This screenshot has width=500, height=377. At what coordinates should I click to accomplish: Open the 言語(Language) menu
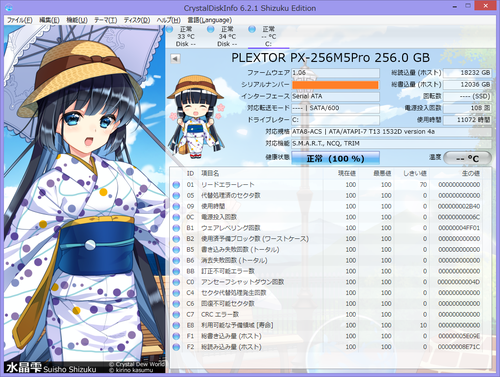pos(209,20)
